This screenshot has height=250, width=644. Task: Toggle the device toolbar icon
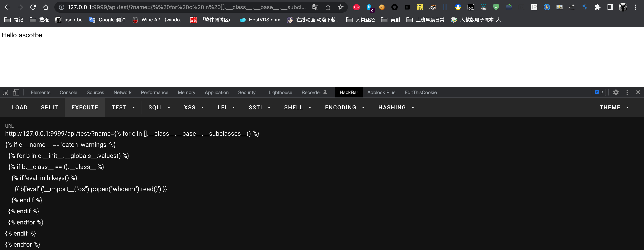click(x=16, y=92)
